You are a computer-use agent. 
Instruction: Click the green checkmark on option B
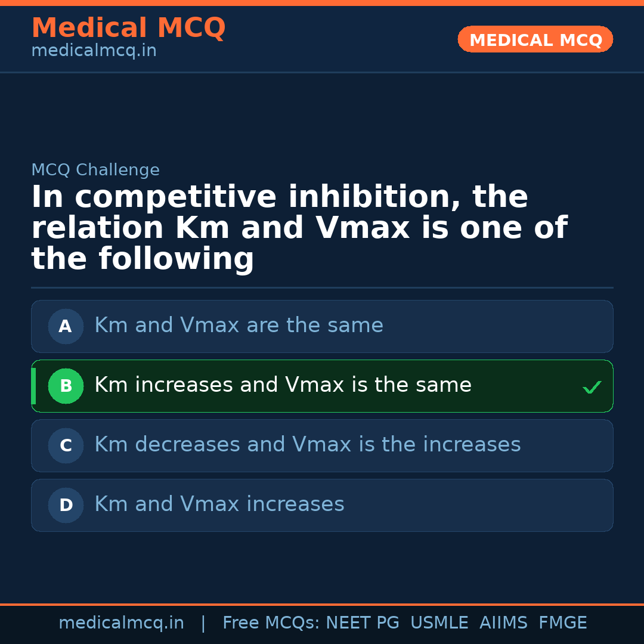(592, 388)
